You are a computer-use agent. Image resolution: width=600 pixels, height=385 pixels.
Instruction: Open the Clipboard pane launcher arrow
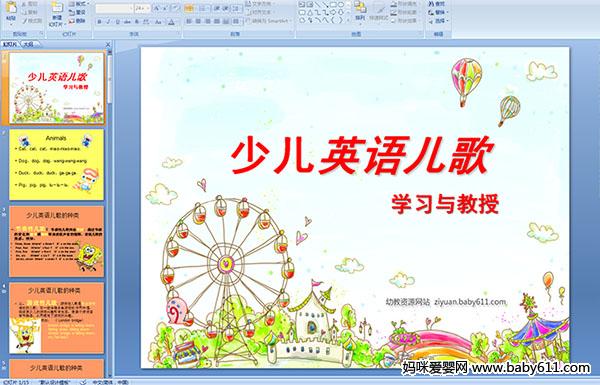[41, 34]
